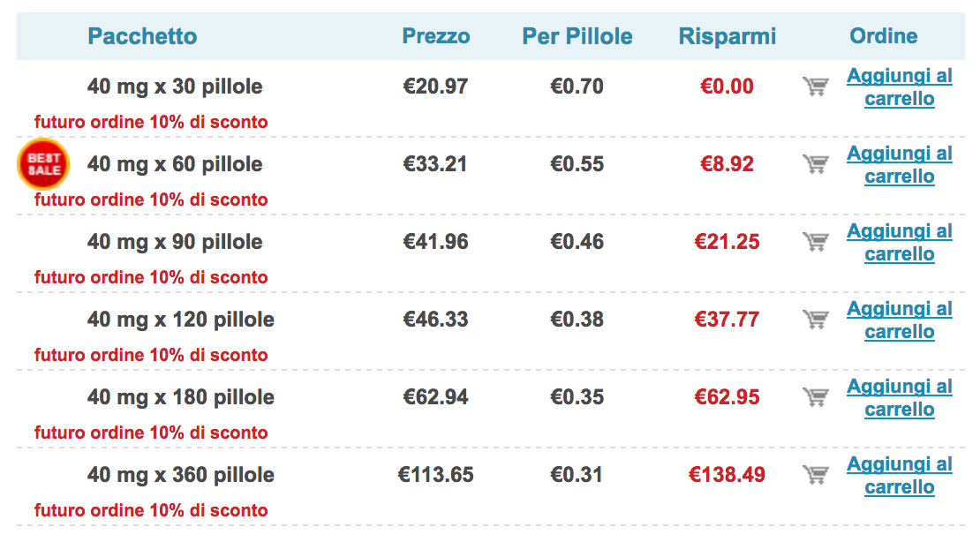The height and width of the screenshot is (542, 980).
Task: Add 40 mg x 60 pillole to cart
Action: [900, 164]
